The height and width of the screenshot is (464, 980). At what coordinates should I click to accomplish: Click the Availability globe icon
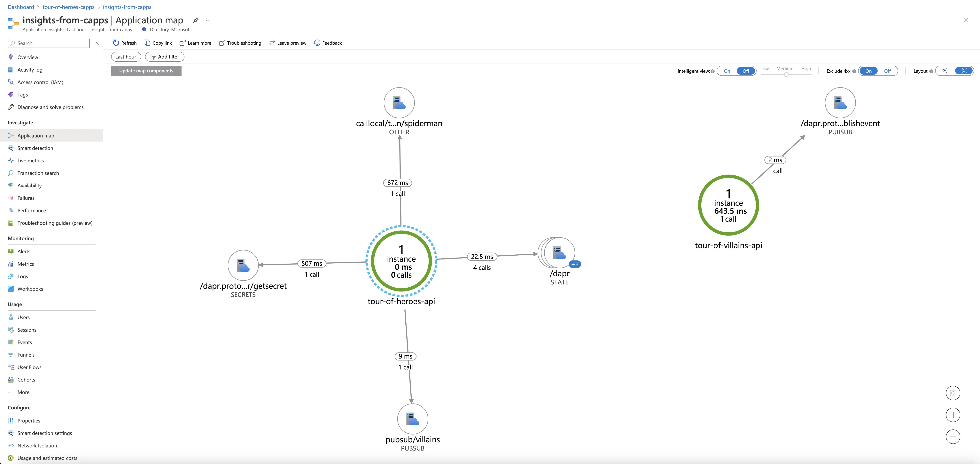point(11,186)
